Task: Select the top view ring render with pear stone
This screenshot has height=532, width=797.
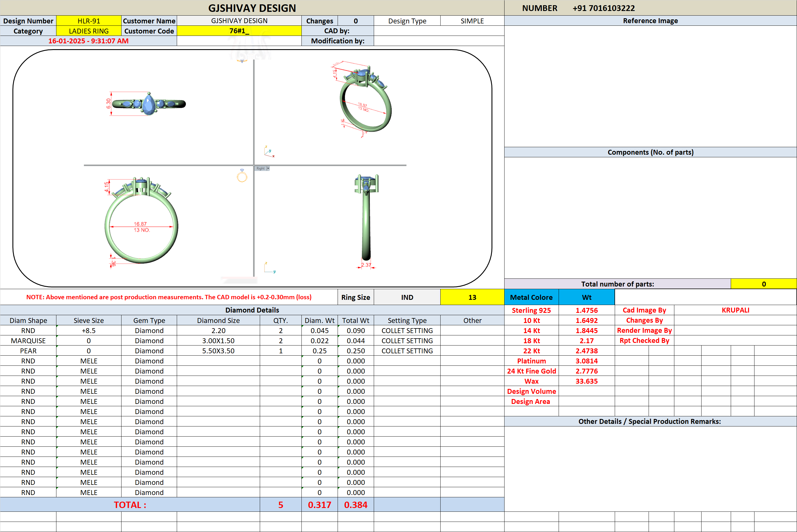Action: [149, 104]
